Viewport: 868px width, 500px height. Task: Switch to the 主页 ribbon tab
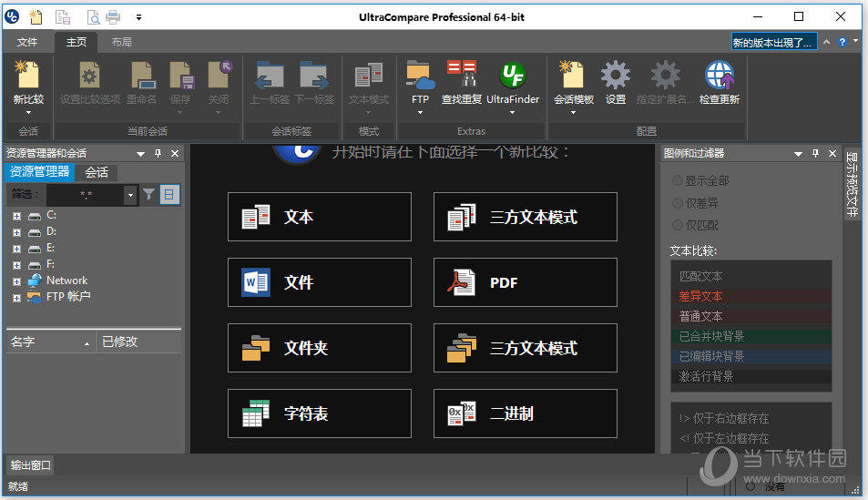coord(76,42)
